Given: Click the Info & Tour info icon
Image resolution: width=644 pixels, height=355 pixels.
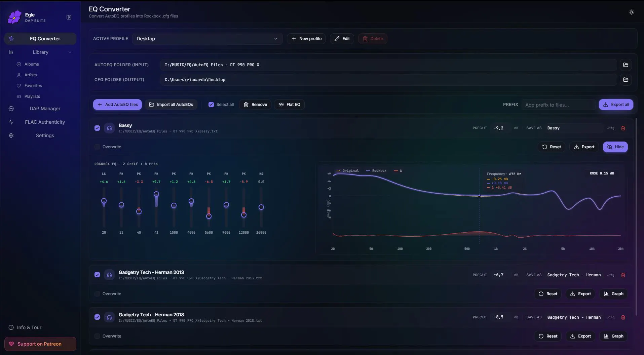Looking at the screenshot, I should tap(11, 327).
